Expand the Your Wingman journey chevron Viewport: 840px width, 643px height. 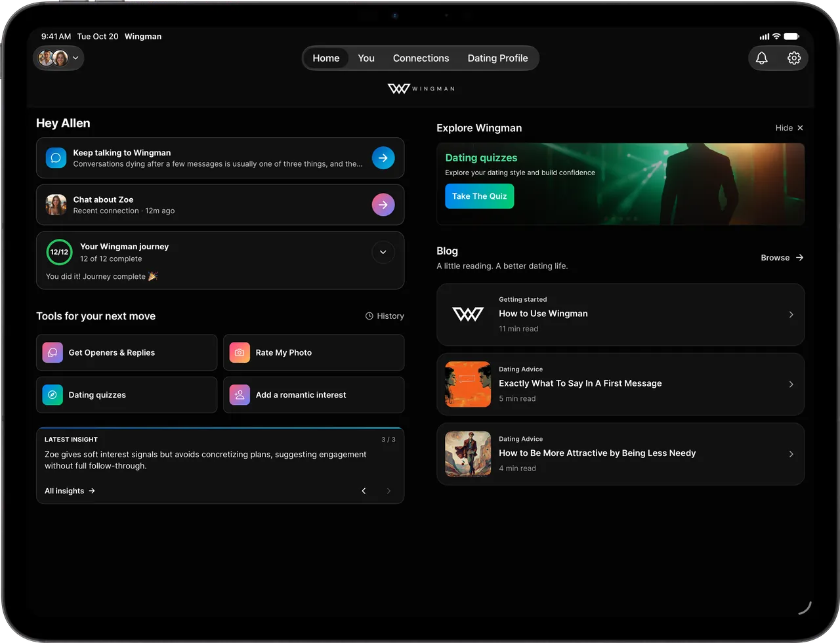[383, 252]
